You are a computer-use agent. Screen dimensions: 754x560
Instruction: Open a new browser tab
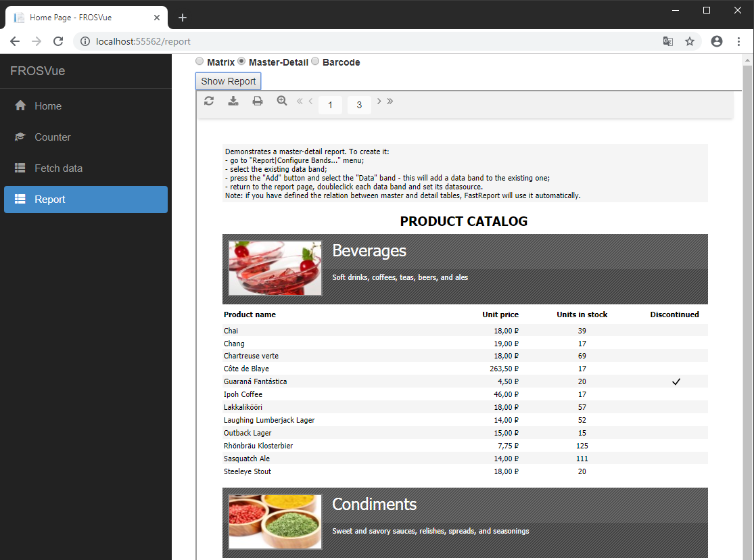coord(182,17)
